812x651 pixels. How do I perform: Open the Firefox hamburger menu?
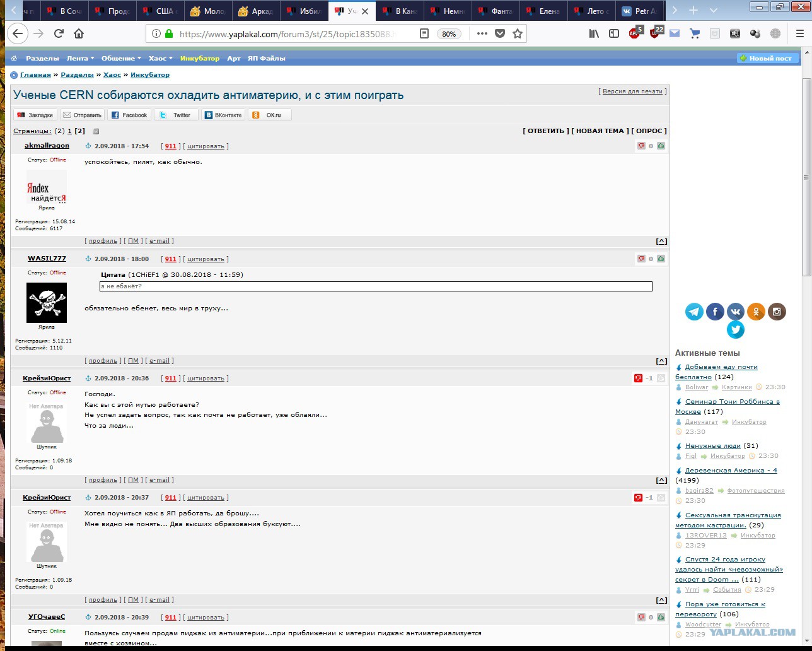click(x=800, y=33)
